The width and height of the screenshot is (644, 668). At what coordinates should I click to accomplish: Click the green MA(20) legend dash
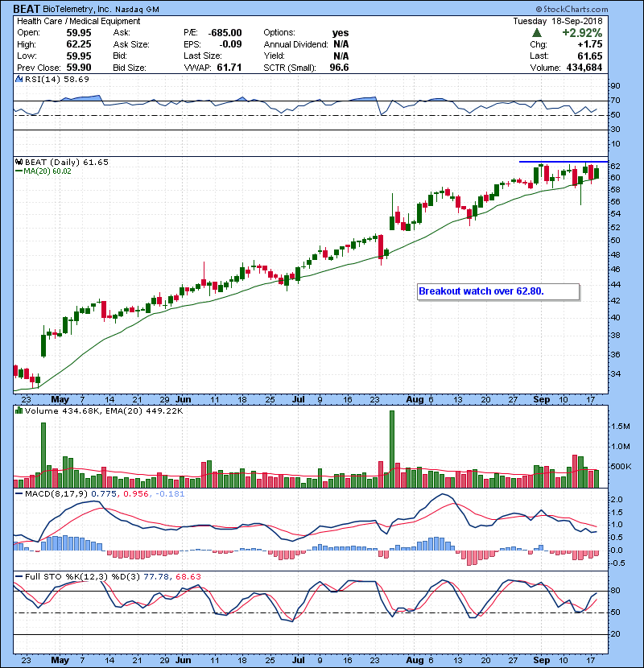19,171
